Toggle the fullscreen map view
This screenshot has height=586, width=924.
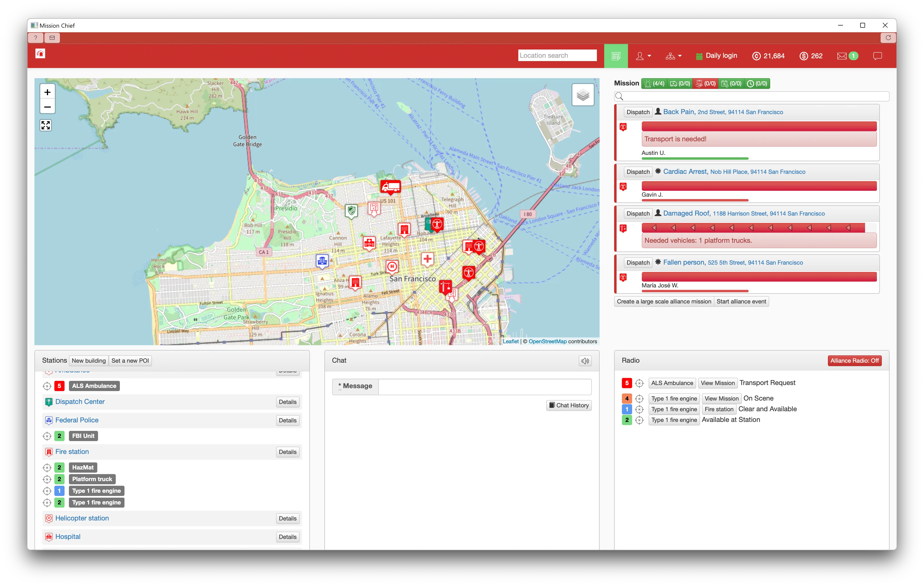(x=46, y=125)
